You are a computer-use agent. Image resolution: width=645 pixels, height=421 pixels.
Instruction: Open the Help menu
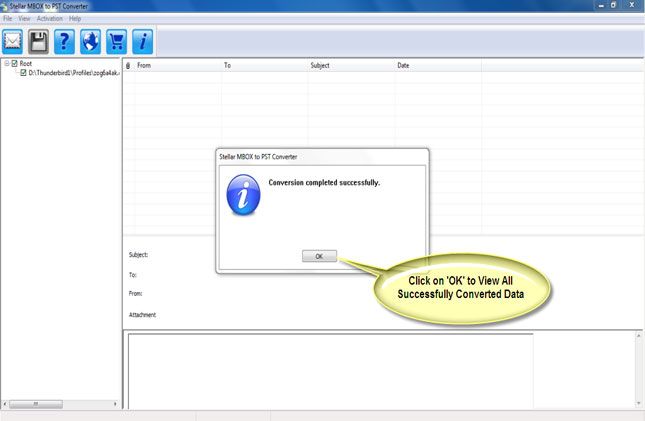click(75, 19)
